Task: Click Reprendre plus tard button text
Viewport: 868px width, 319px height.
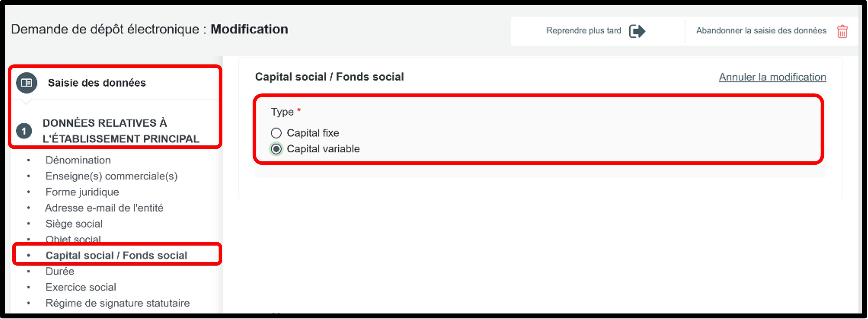Action: tap(583, 30)
